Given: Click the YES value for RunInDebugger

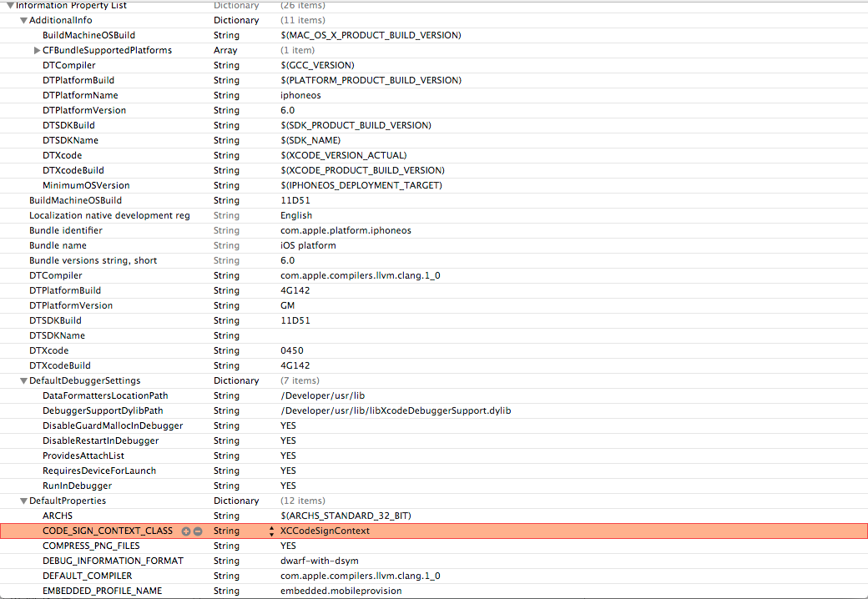Looking at the screenshot, I should [x=288, y=486].
